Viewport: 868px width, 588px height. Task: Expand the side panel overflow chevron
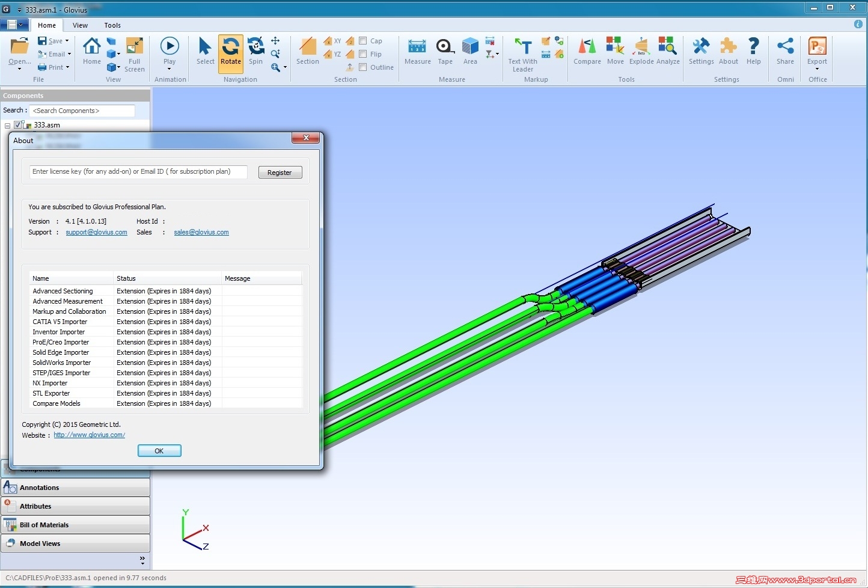click(142, 560)
